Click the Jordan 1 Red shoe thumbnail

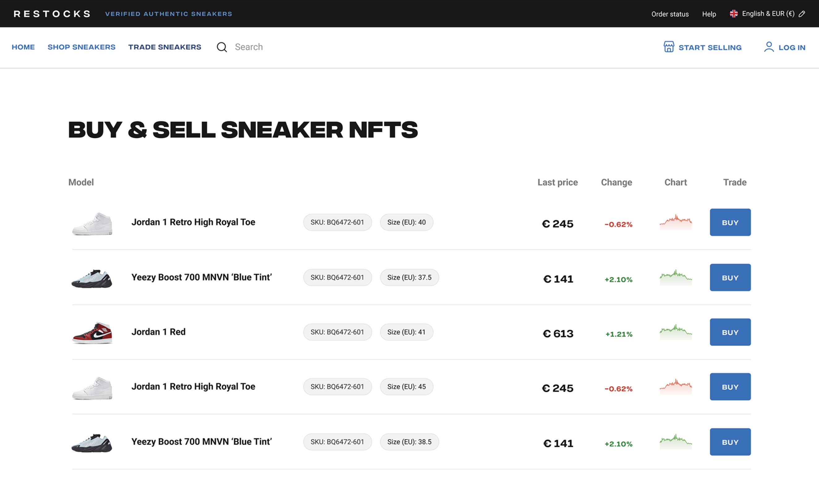[92, 332]
